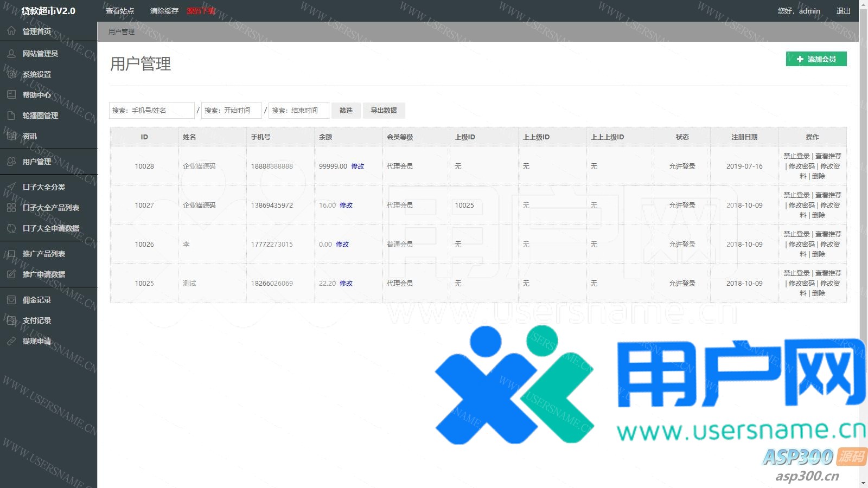Click 修改 beside balance 22.20

pyautogui.click(x=346, y=284)
